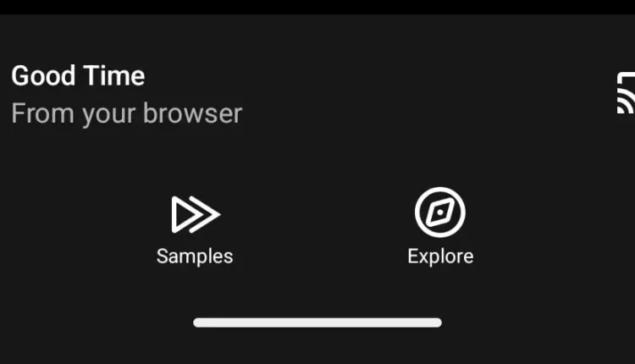Tap the home gesture bar at bottom
The width and height of the screenshot is (635, 364).
(317, 323)
